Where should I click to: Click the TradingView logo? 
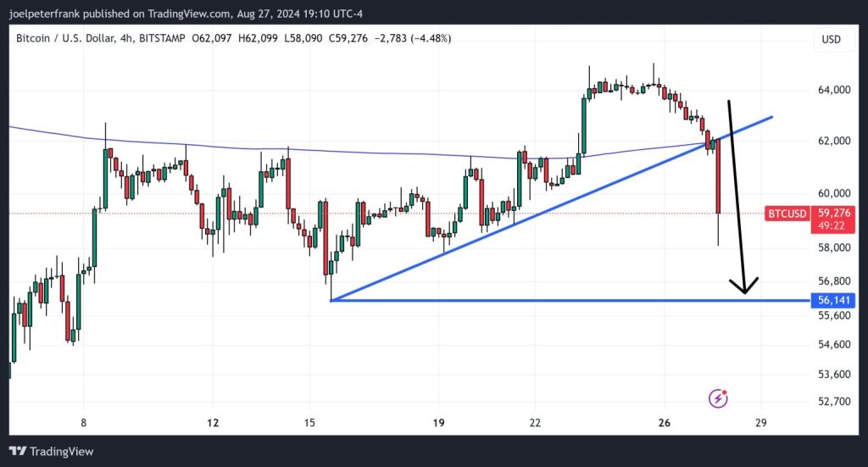pyautogui.click(x=52, y=452)
